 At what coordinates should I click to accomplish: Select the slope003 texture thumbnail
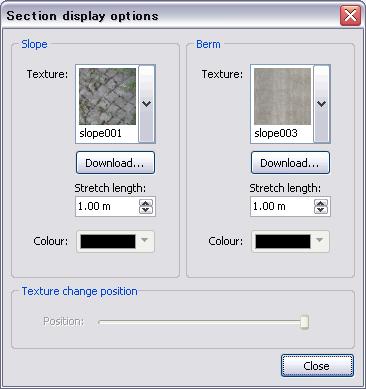click(x=282, y=96)
